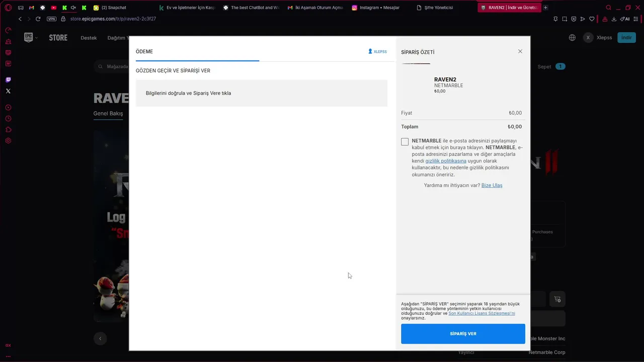The height and width of the screenshot is (362, 644).
Task: Close the checkout dialog with X
Action: click(520, 51)
